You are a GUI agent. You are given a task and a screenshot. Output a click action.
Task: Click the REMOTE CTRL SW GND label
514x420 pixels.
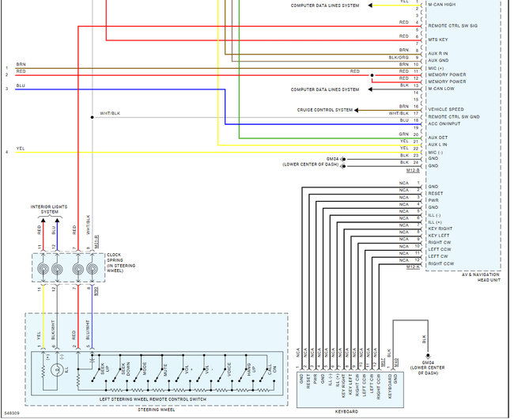pos(454,116)
